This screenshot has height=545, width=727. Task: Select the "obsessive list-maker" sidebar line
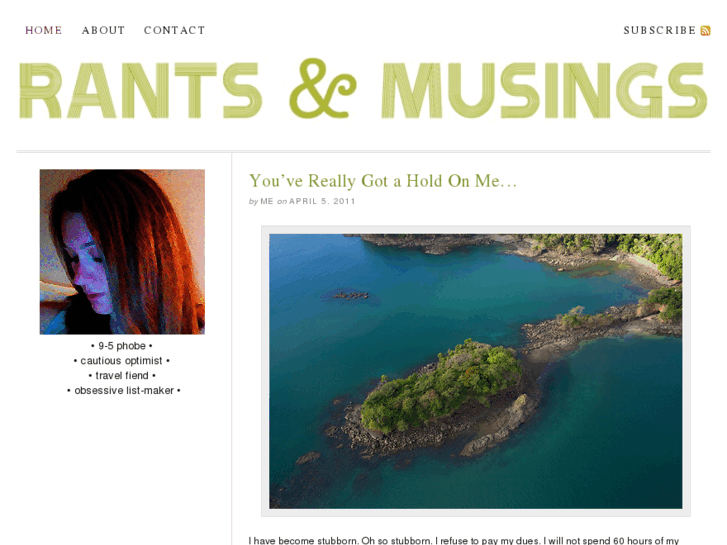pyautogui.click(x=124, y=391)
